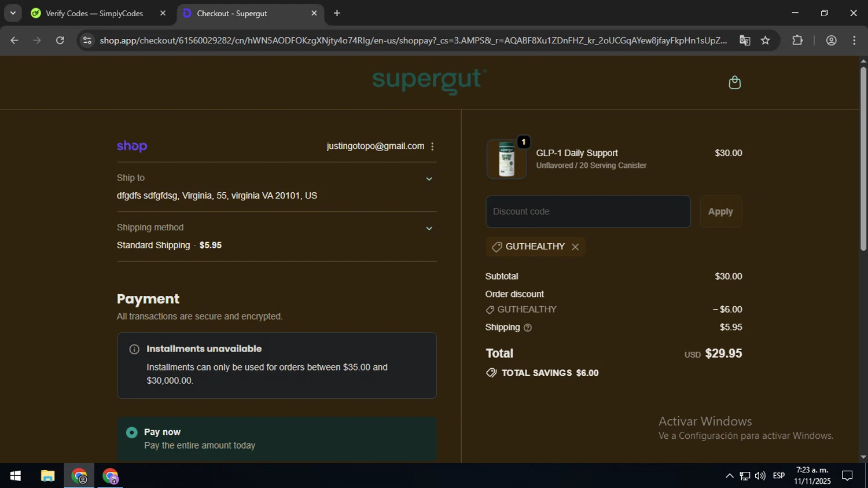Click the TOTAL SAVINGS $6.00 text

[550, 373]
